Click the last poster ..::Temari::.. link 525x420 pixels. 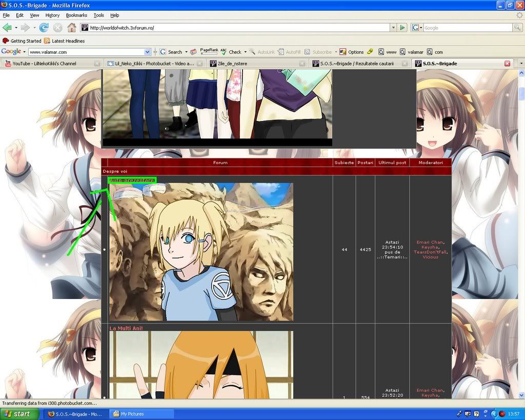pyautogui.click(x=392, y=257)
